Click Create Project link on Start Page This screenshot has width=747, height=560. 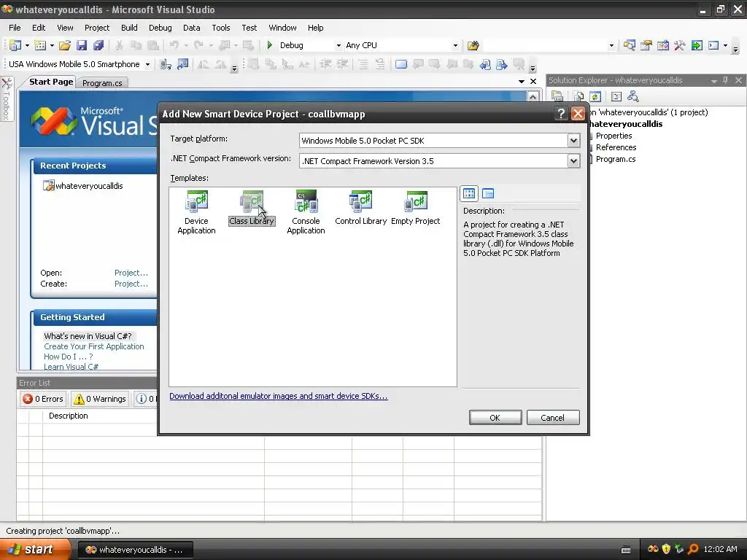pyautogui.click(x=131, y=284)
